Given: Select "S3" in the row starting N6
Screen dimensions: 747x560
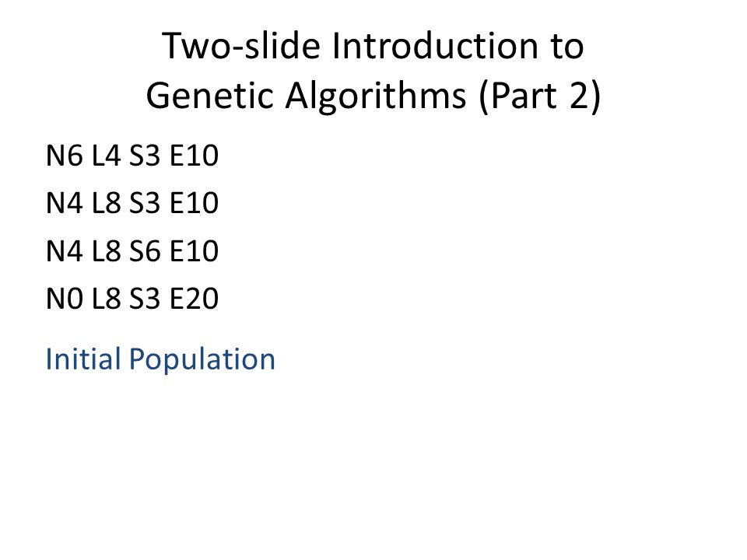Looking at the screenshot, I should (145, 156).
